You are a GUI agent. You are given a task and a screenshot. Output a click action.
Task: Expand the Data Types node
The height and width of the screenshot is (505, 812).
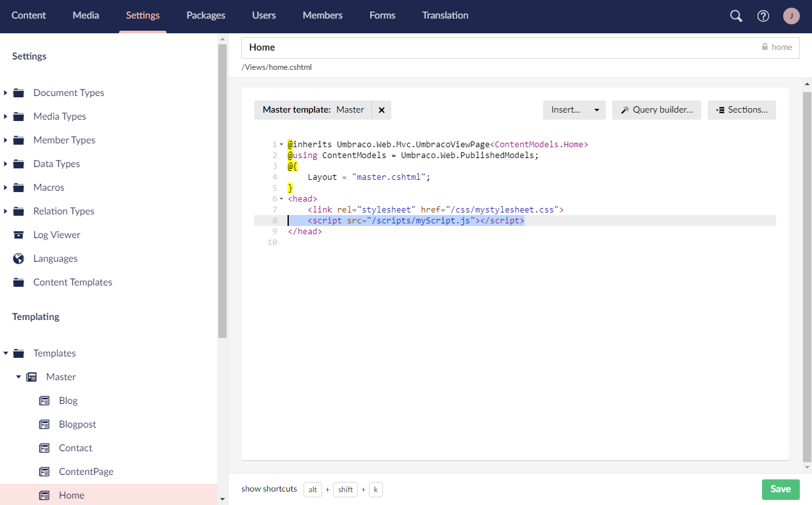(x=6, y=164)
